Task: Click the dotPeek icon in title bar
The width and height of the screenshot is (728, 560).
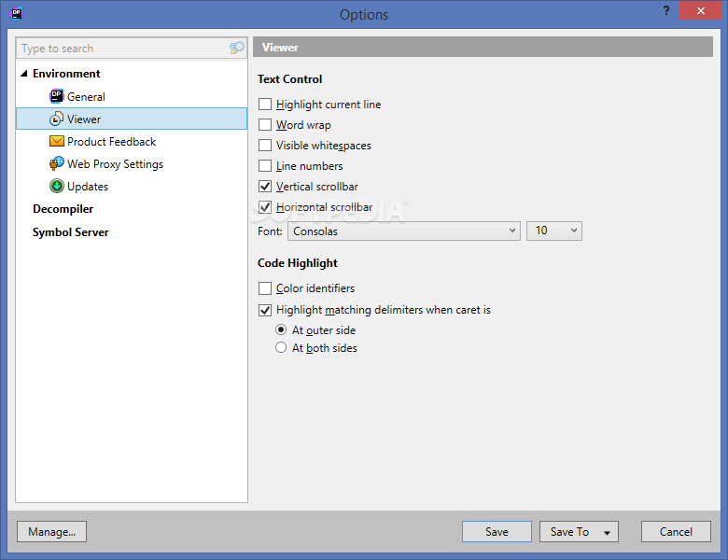Action: coord(16,13)
